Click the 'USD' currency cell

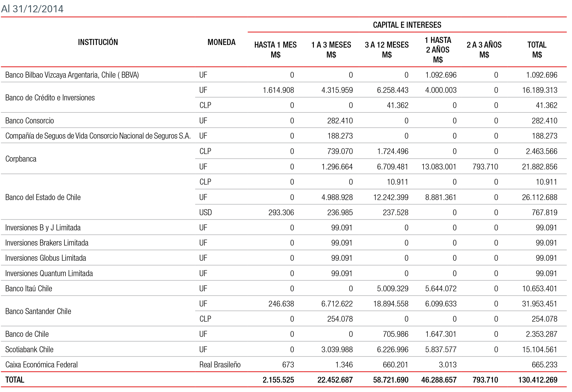click(x=206, y=213)
